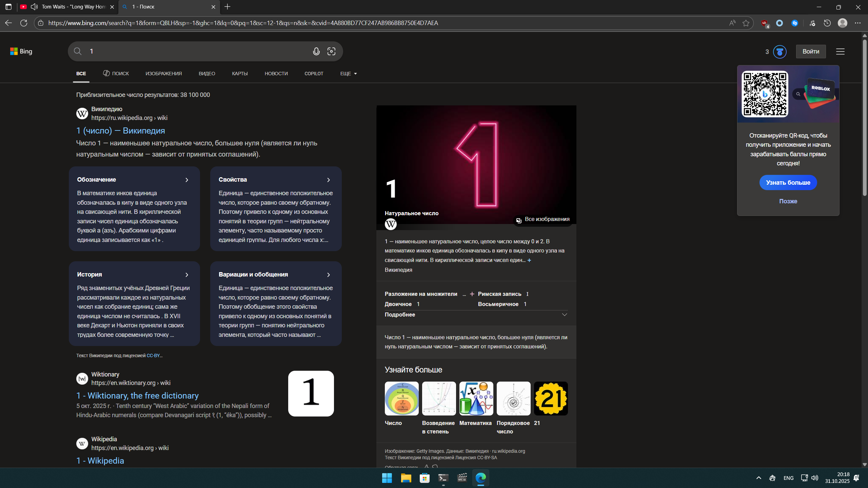Image resolution: width=868 pixels, height=488 pixels.
Task: Open the Математика thumbnail
Action: (476, 399)
